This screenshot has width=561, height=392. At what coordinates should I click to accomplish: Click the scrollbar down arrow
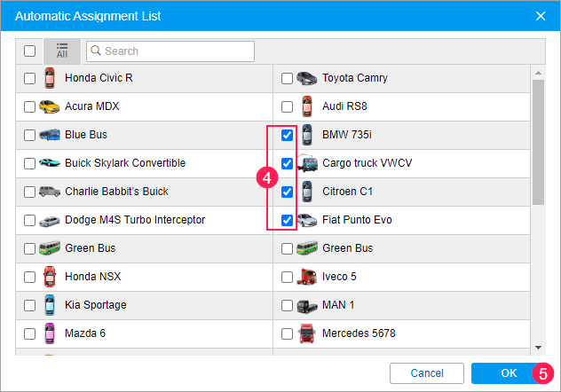point(538,348)
